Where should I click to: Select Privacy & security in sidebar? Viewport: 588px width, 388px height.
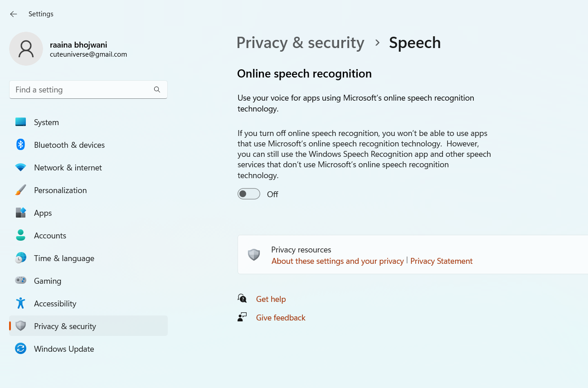65,326
